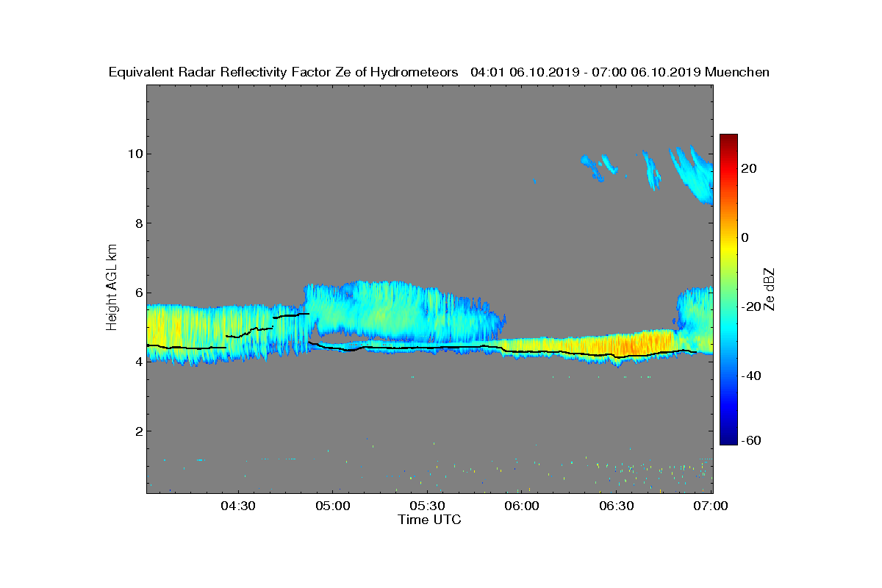Viewport: 882px width, 588px height.
Task: Click the dark blue bottom of colorbar
Action: (728, 440)
